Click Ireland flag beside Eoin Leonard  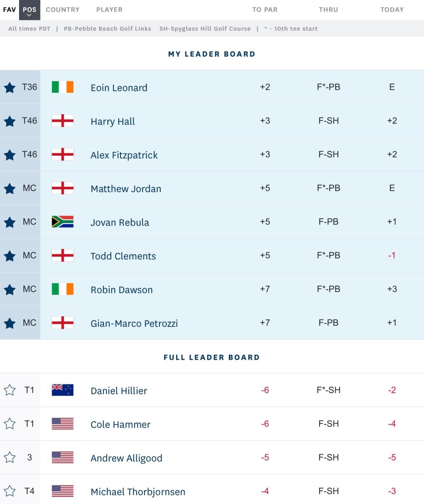[62, 87]
